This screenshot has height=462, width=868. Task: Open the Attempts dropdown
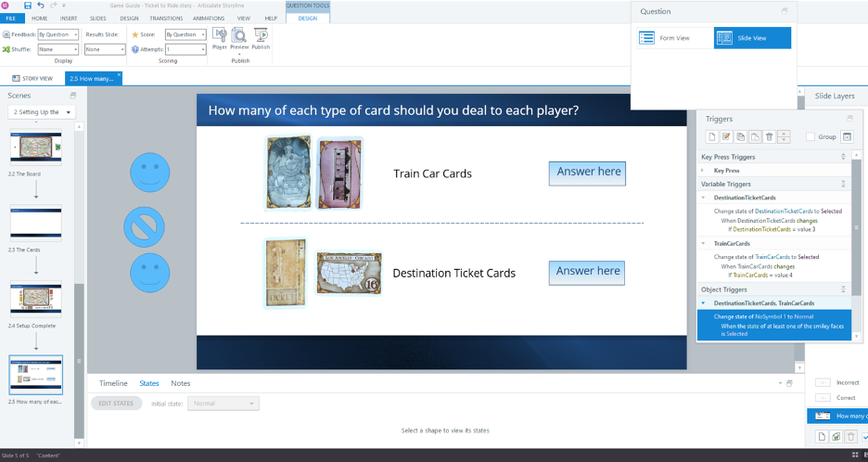coord(185,49)
